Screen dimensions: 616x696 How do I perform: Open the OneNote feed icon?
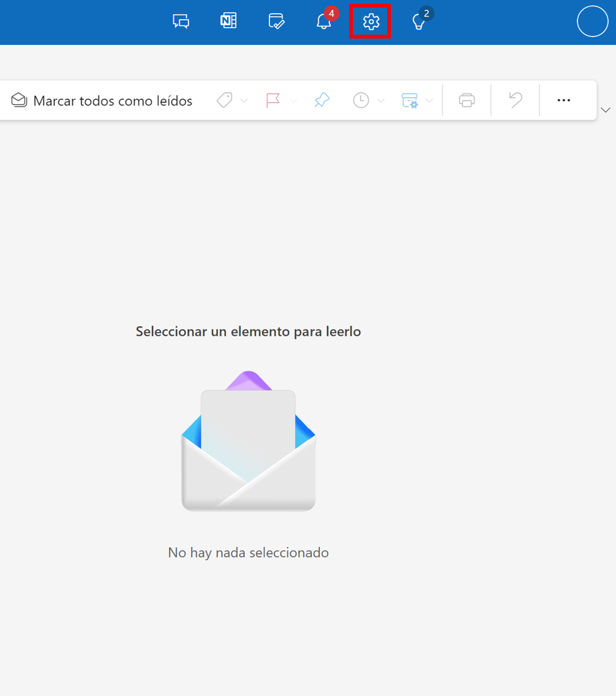[228, 21]
